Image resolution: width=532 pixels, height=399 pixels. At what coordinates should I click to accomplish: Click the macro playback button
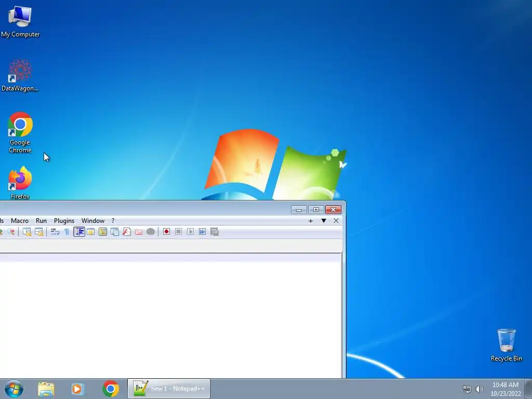190,232
